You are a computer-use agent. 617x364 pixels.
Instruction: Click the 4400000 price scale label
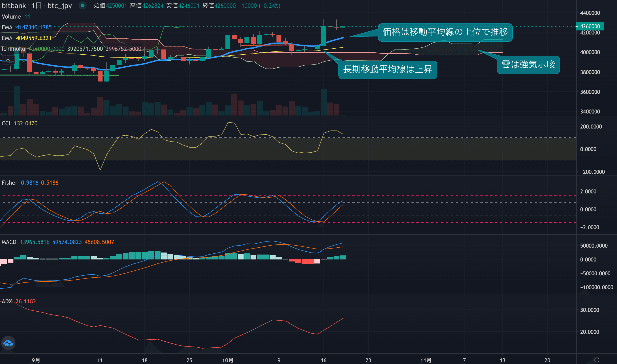pos(590,13)
